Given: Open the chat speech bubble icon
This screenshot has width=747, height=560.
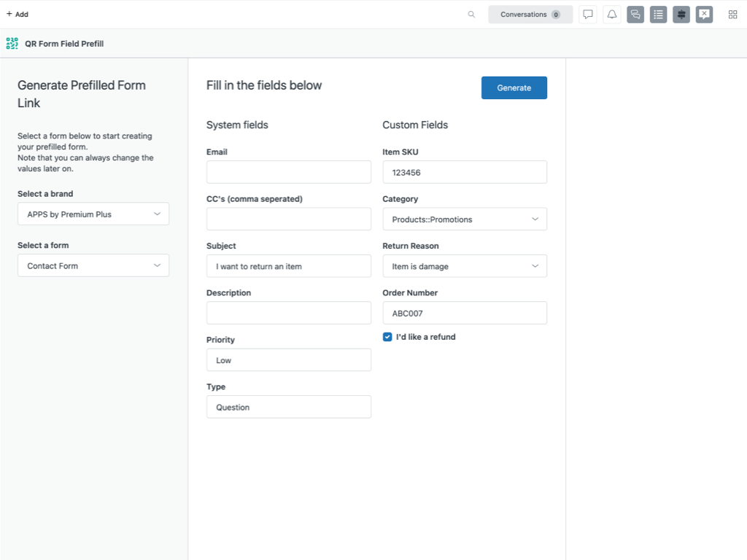Looking at the screenshot, I should [x=588, y=15].
